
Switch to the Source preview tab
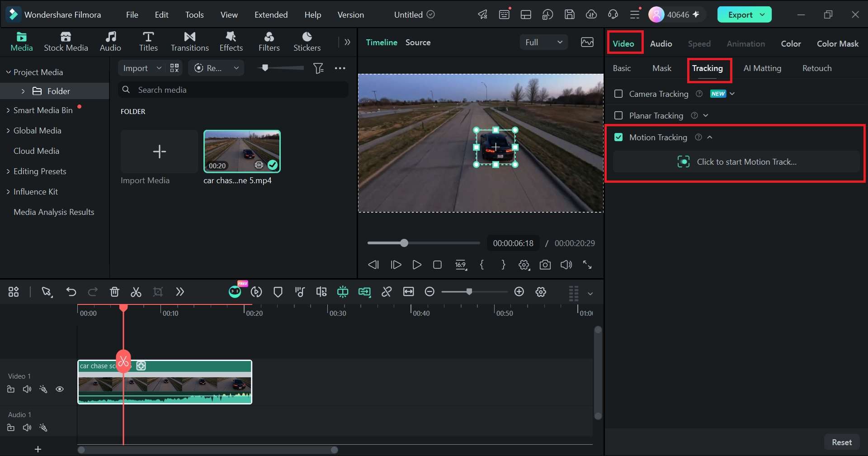pyautogui.click(x=418, y=43)
